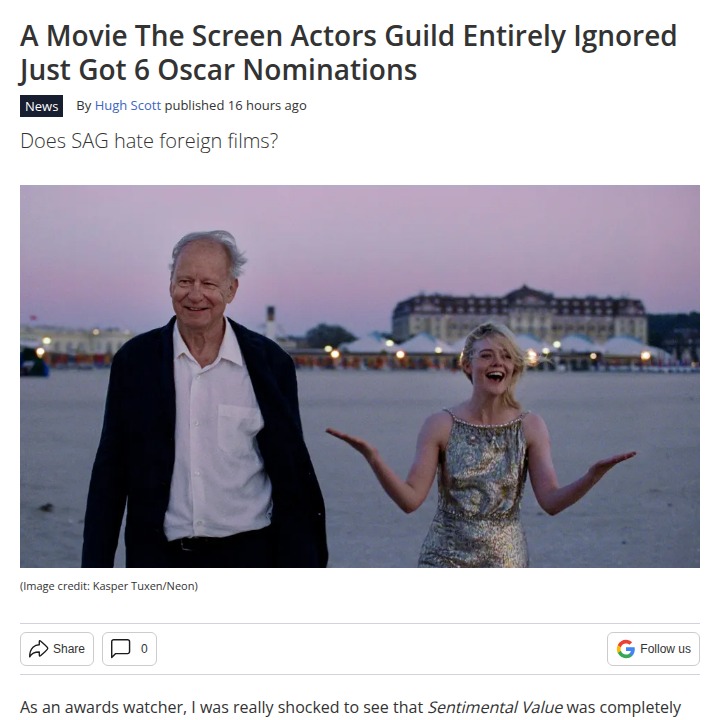Click the published 16 hours ago timestamp
720x720 pixels.
click(x=236, y=106)
